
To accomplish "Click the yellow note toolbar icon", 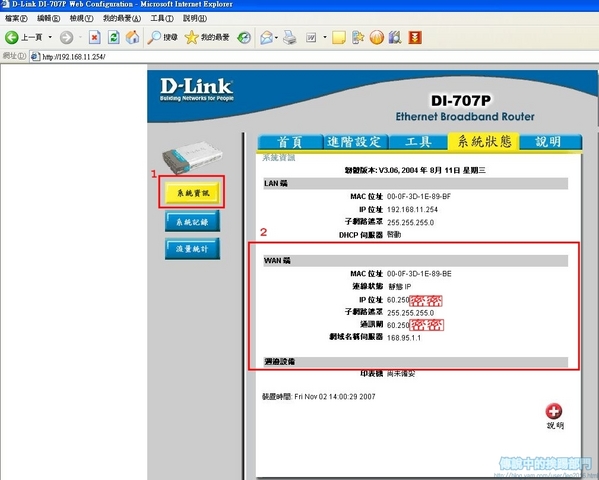I will pyautogui.click(x=338, y=37).
